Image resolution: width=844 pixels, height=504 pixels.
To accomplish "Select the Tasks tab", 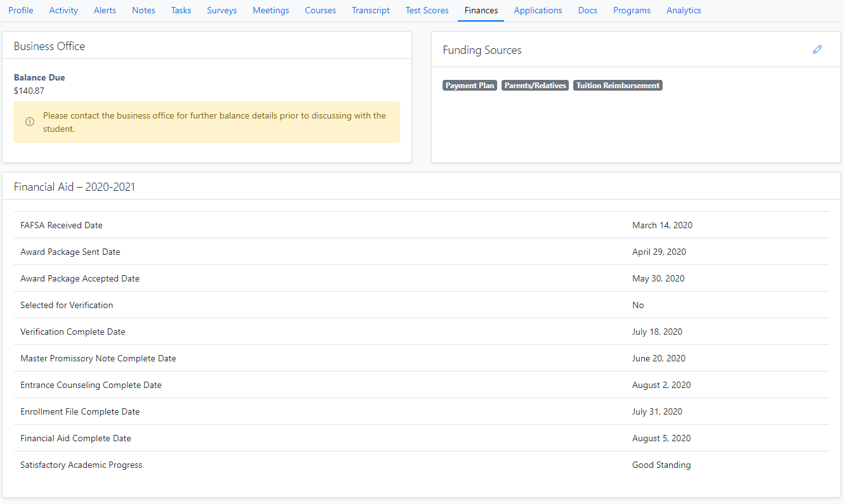I will 181,10.
